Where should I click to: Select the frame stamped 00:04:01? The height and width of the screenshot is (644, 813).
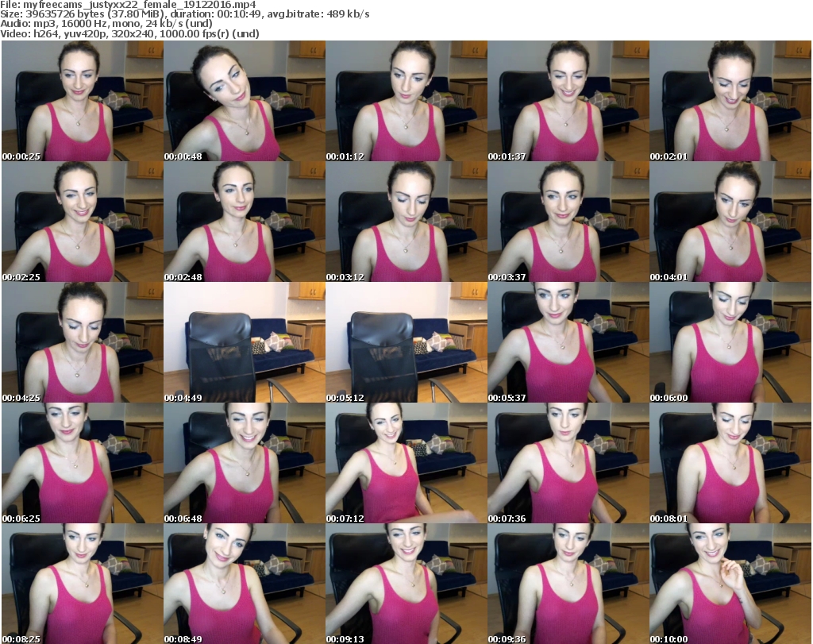(730, 222)
